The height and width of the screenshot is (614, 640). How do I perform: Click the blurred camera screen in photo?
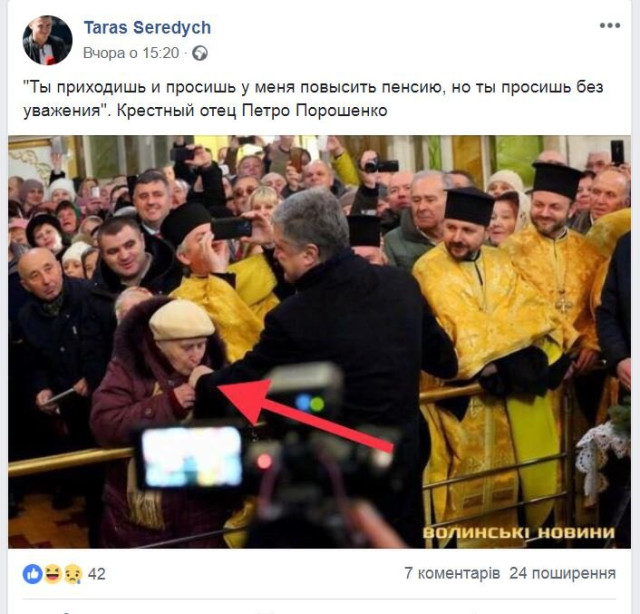[192, 456]
